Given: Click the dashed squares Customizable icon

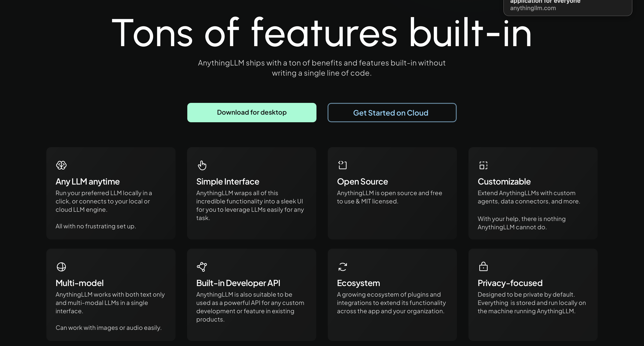Looking at the screenshot, I should click(x=483, y=165).
